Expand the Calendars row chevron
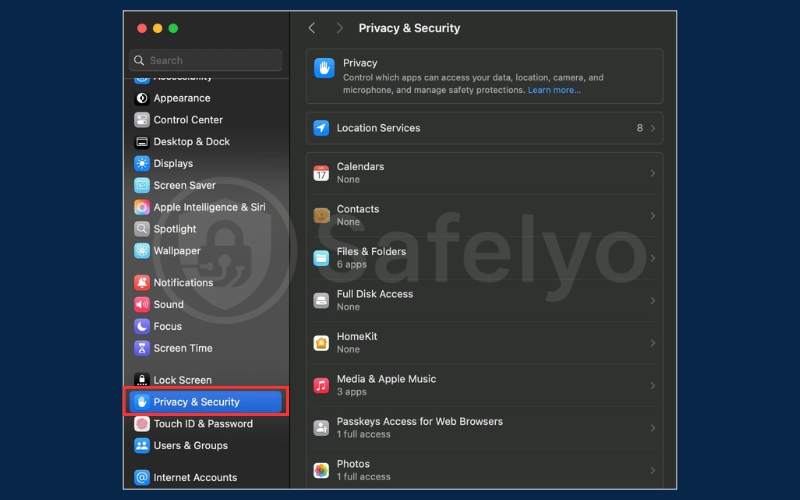 point(653,173)
